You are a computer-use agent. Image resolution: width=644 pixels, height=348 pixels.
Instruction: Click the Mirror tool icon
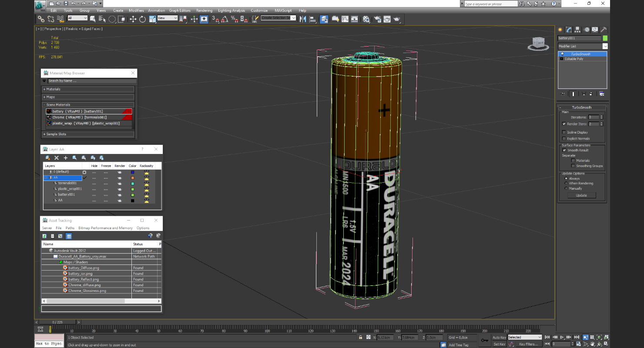pos(303,19)
